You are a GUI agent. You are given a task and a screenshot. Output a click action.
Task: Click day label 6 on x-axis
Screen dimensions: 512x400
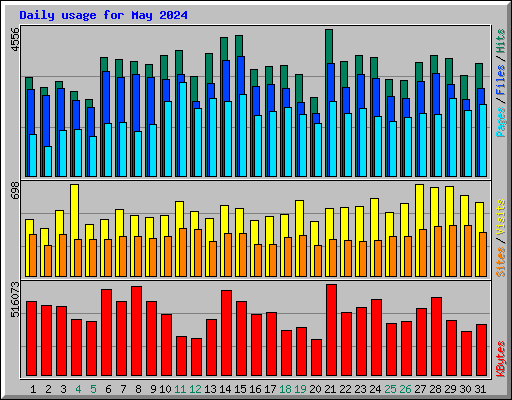[108, 389]
